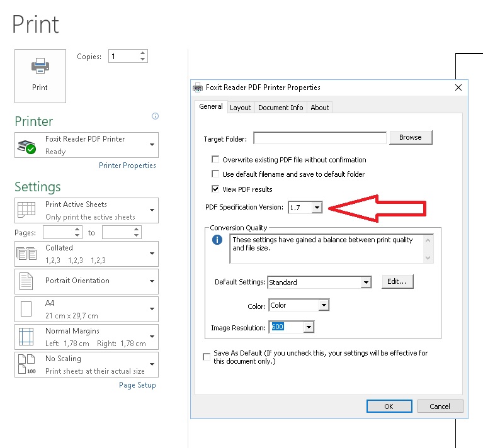
Task: Click the Browse button
Action: click(x=411, y=137)
